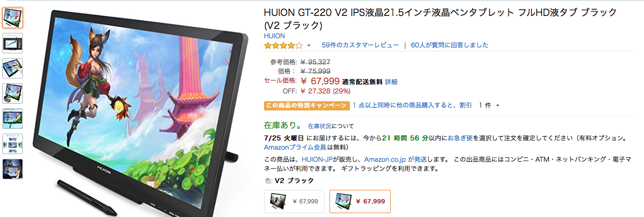644x217 pixels.
Task: Expand the 1件 campaign dropdown arrow
Action: tap(497, 106)
